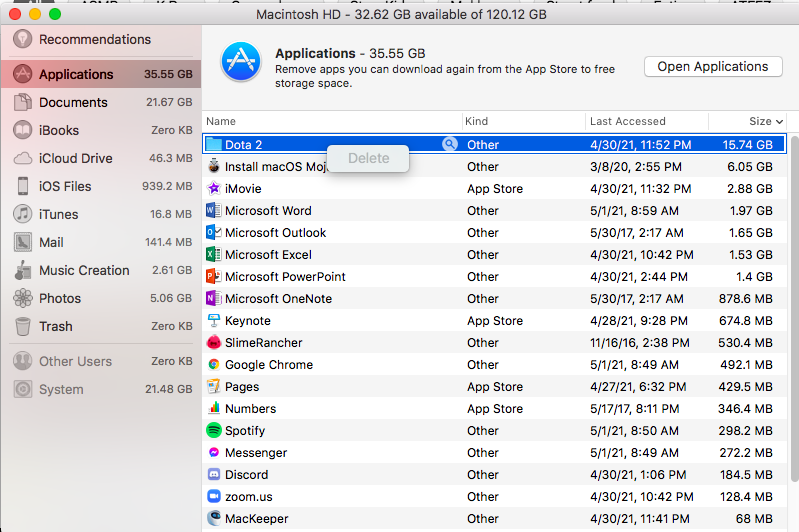799x532 pixels.
Task: Click the 429.5 MB size cell
Action: click(x=745, y=387)
